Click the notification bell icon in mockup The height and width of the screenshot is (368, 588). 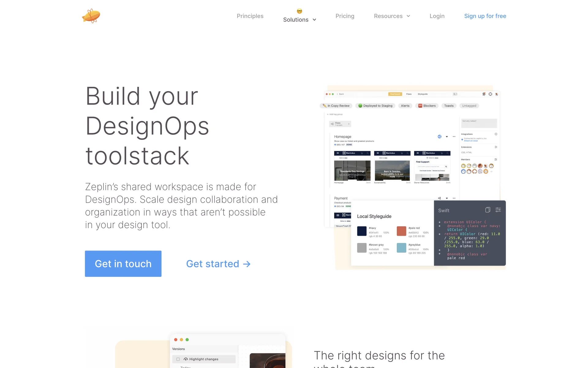484,94
